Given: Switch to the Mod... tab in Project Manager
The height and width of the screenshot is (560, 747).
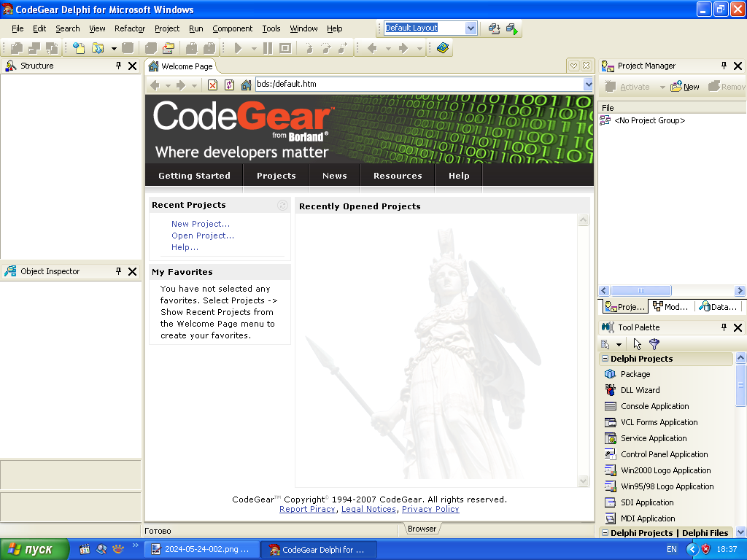Looking at the screenshot, I should tap(671, 307).
